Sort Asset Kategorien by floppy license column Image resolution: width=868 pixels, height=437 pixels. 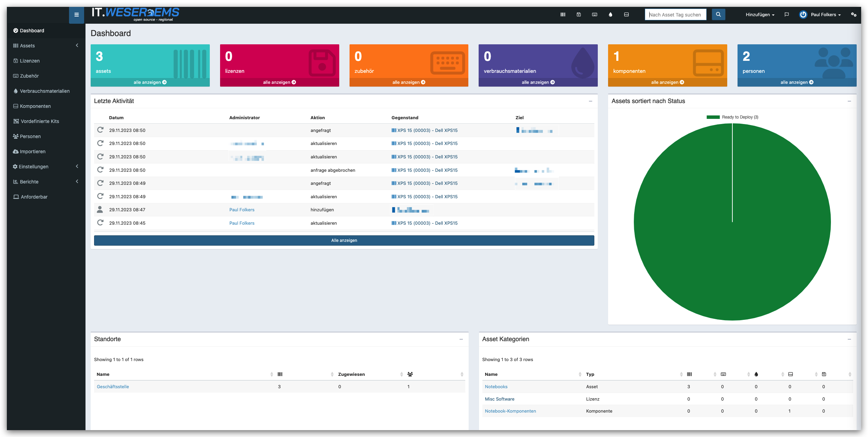click(x=824, y=374)
